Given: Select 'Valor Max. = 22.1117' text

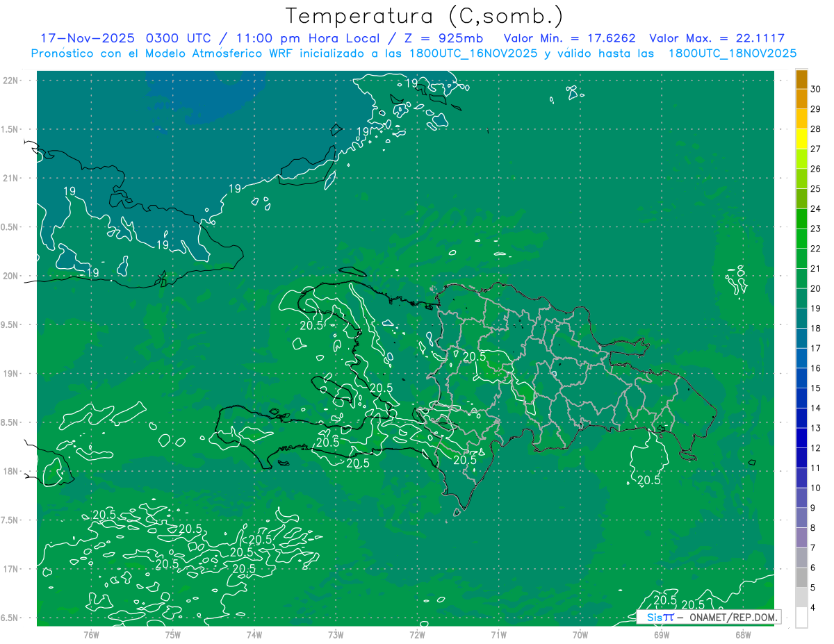Looking at the screenshot, I should pyautogui.click(x=717, y=38).
